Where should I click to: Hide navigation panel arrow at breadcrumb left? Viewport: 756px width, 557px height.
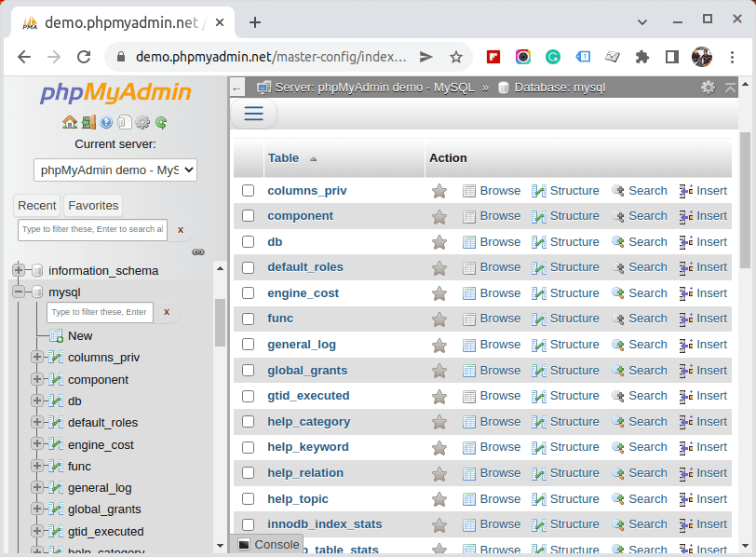tap(236, 88)
